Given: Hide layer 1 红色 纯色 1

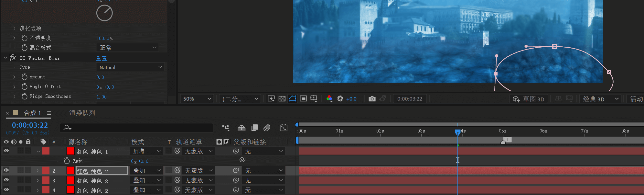Looking at the screenshot, I should tap(6, 151).
